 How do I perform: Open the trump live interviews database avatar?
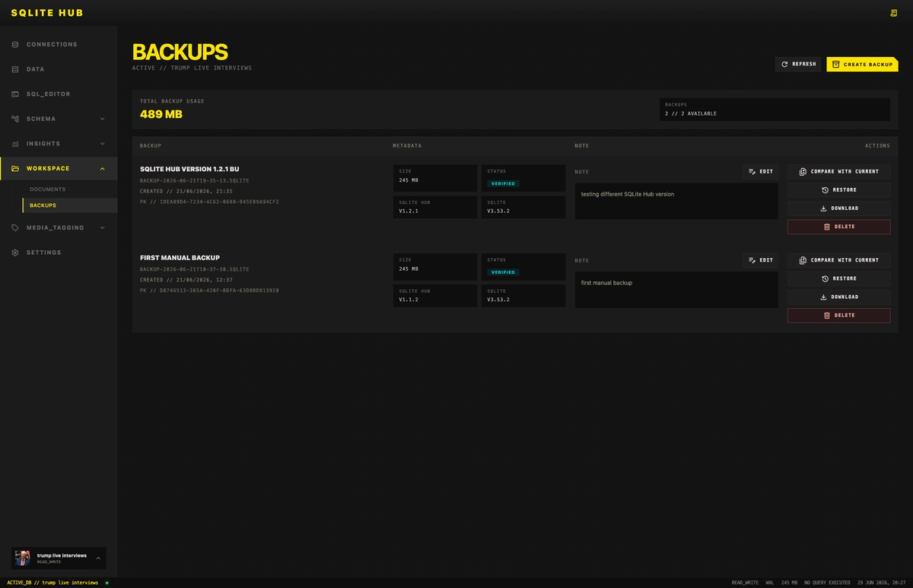pyautogui.click(x=23, y=558)
